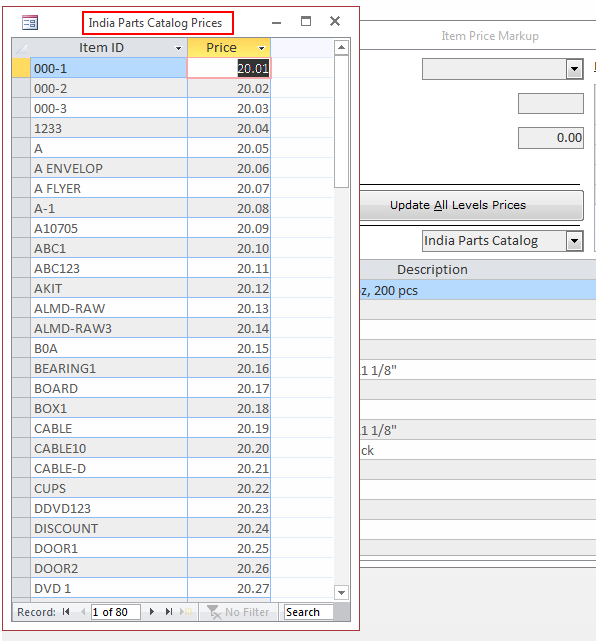Click scroll down arrow of price list

pyautogui.click(x=341, y=592)
